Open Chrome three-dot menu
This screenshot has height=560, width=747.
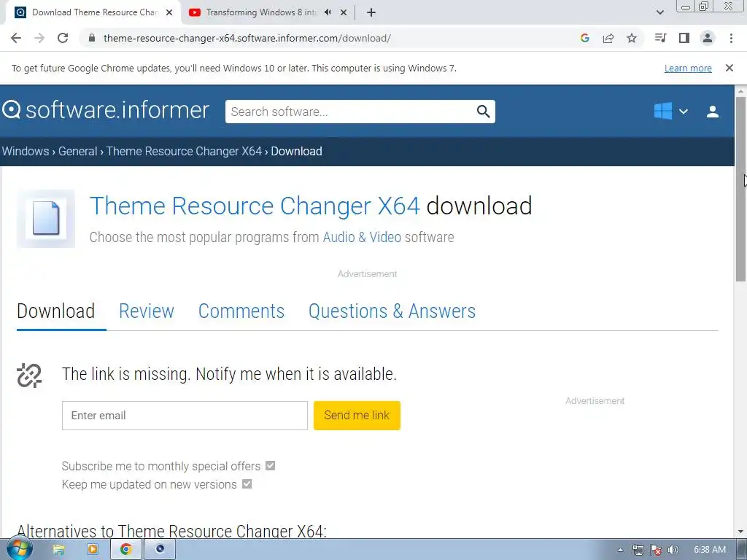(x=731, y=38)
